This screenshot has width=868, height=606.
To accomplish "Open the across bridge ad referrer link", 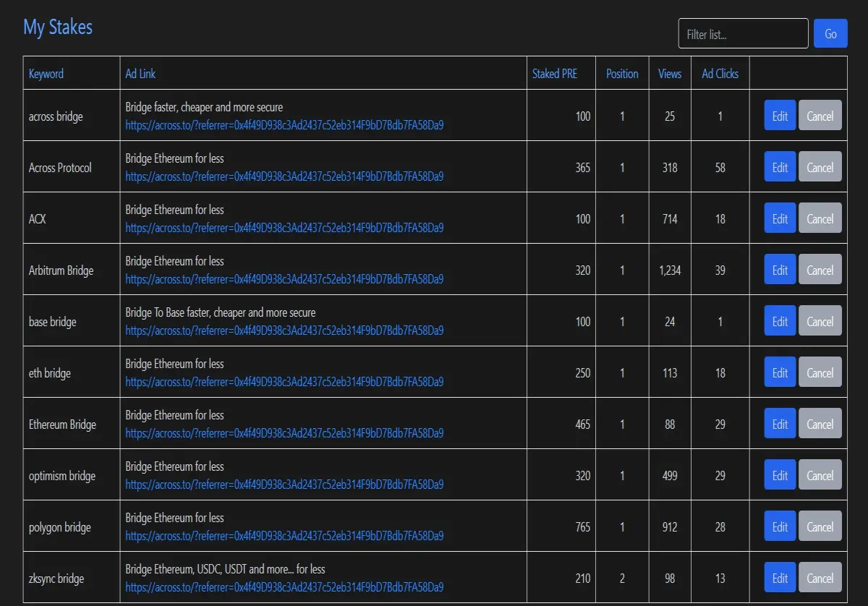I will [x=284, y=125].
